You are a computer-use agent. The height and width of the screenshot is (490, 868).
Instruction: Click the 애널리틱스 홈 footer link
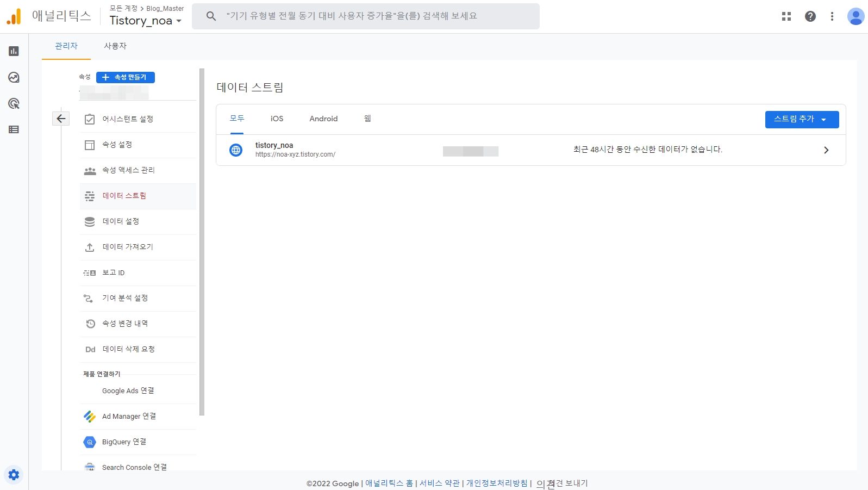389,483
